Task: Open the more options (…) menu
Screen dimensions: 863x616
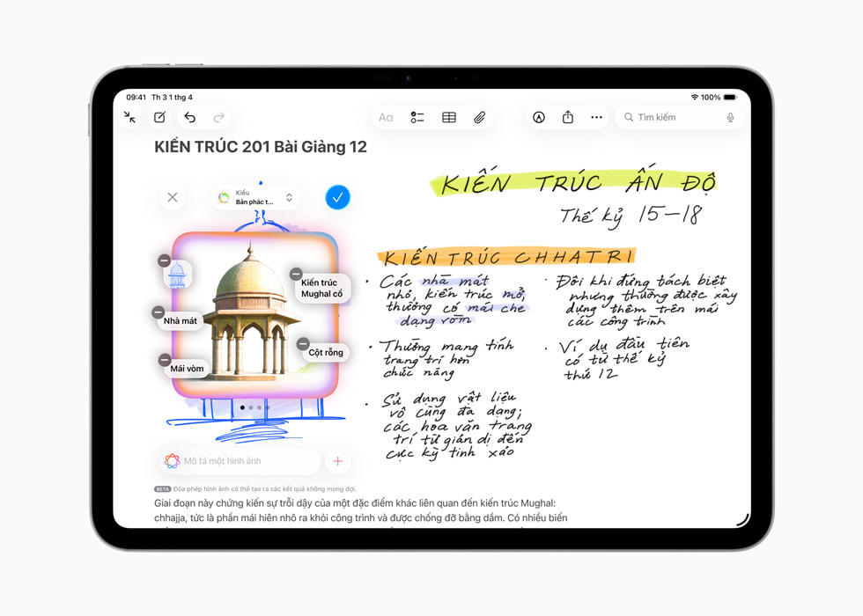Action: click(597, 116)
